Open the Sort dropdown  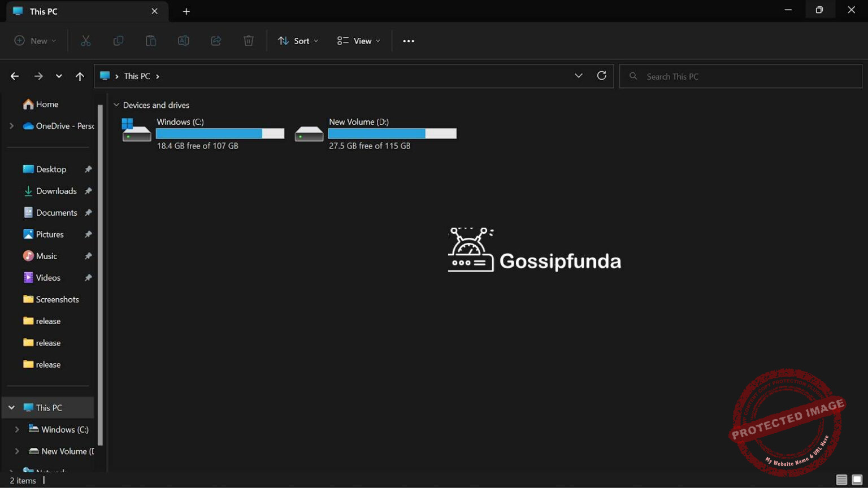(298, 40)
